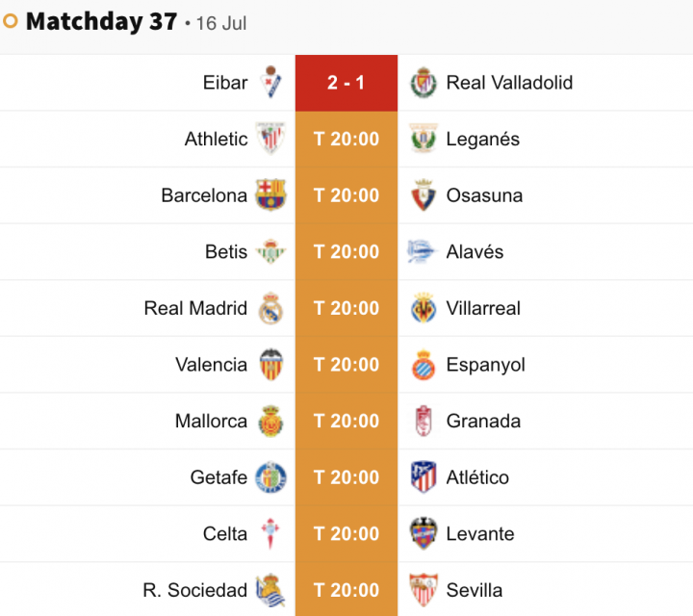This screenshot has height=616, width=693.
Task: Click the Levante club crest
Action: [x=423, y=533]
